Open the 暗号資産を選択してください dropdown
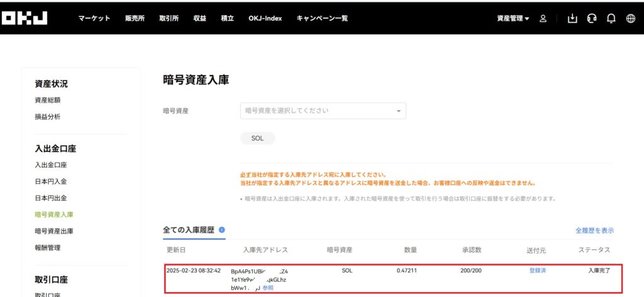 (323, 111)
